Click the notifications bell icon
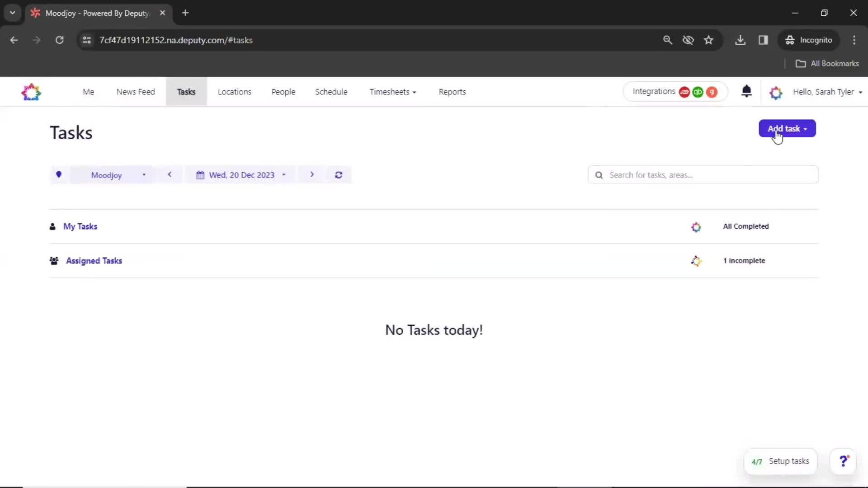Screen dimensions: 868x488 point(746,91)
